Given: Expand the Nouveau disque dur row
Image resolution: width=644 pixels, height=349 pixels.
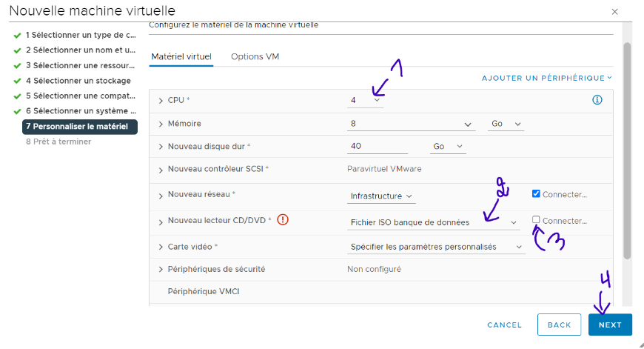Looking at the screenshot, I should point(161,147).
